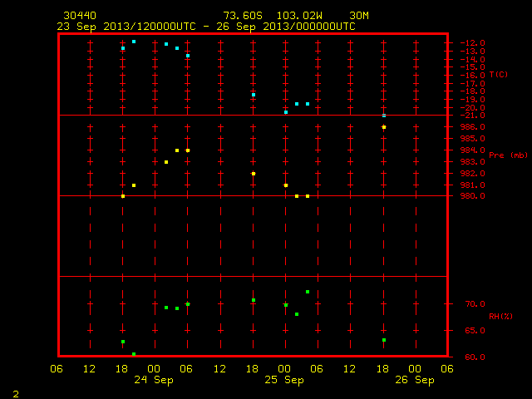Select the RH(%) axis label
The image size is (532, 399).
(500, 317)
